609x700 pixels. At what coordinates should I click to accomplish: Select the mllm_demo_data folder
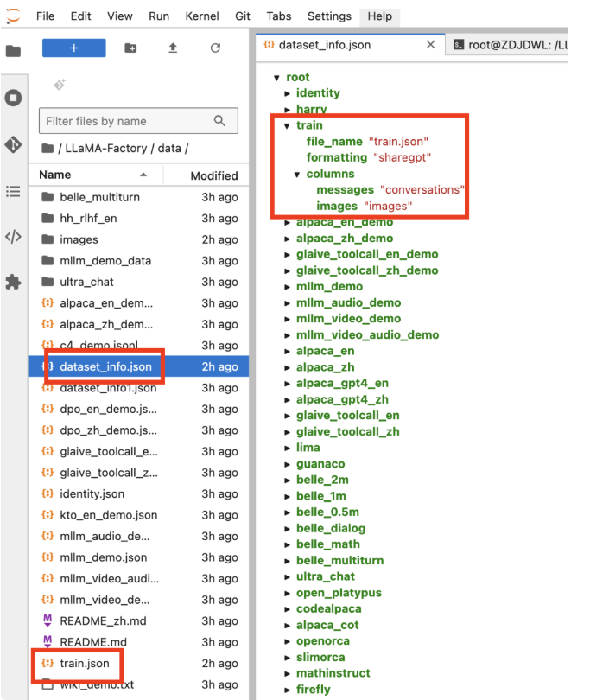[x=139, y=261]
